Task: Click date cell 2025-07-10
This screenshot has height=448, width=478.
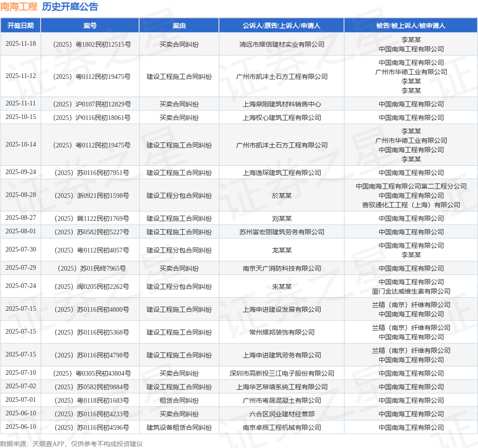Action: [21, 373]
